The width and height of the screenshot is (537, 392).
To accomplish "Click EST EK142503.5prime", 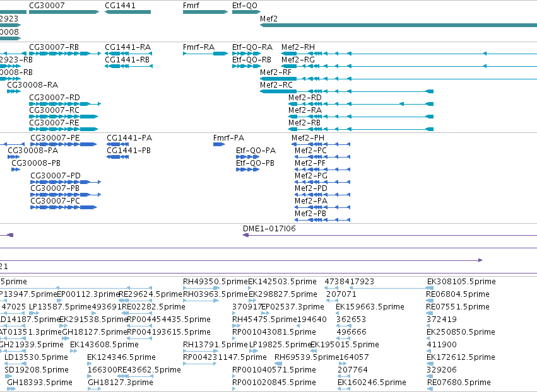I will point(250,288).
